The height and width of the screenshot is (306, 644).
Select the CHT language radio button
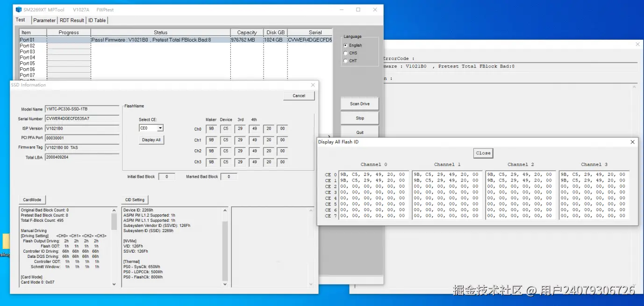point(345,60)
